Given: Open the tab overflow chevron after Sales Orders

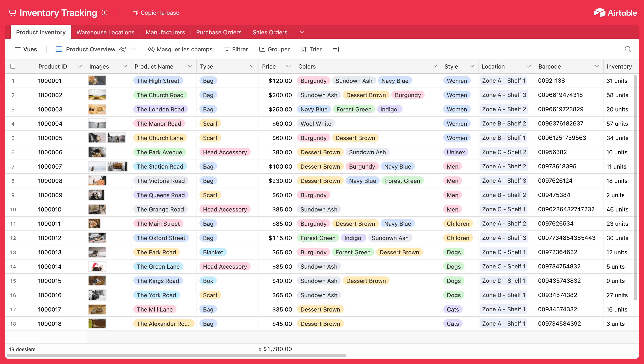Looking at the screenshot, I should (x=302, y=32).
